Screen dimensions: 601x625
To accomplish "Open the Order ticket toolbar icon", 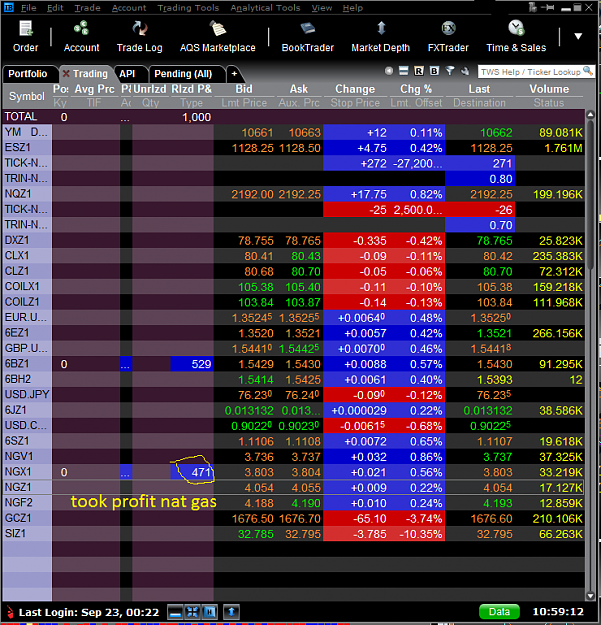I will 26,37.
